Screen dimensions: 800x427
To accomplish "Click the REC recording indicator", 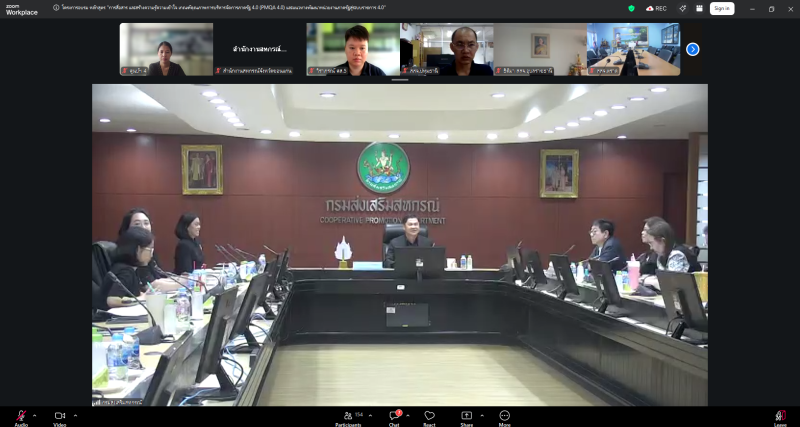I will tap(656, 8).
